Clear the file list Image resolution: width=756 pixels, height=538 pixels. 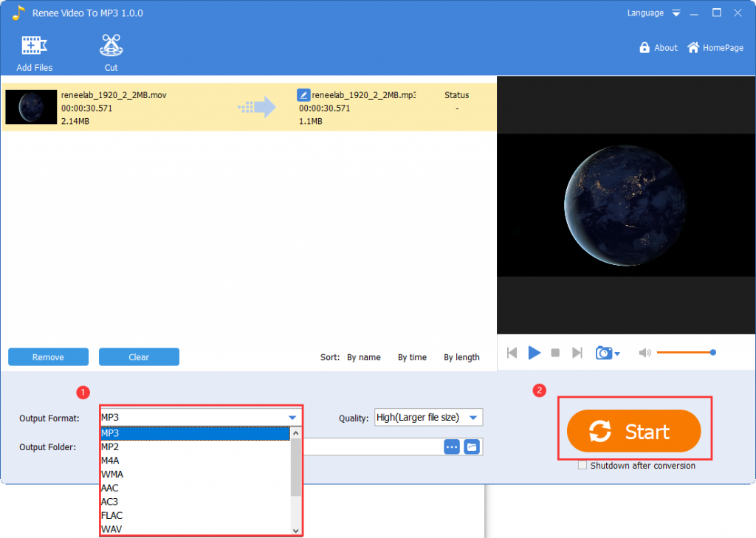[139, 356]
